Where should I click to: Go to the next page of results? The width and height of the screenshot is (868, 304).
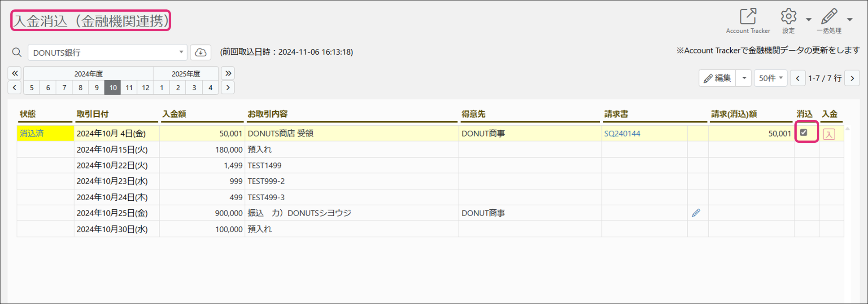(852, 78)
